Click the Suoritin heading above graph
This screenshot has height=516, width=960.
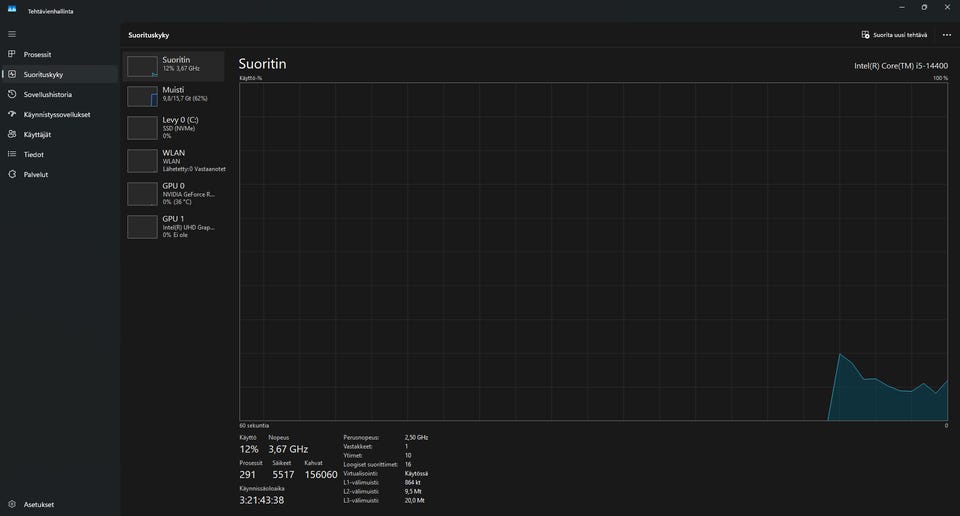(x=262, y=64)
